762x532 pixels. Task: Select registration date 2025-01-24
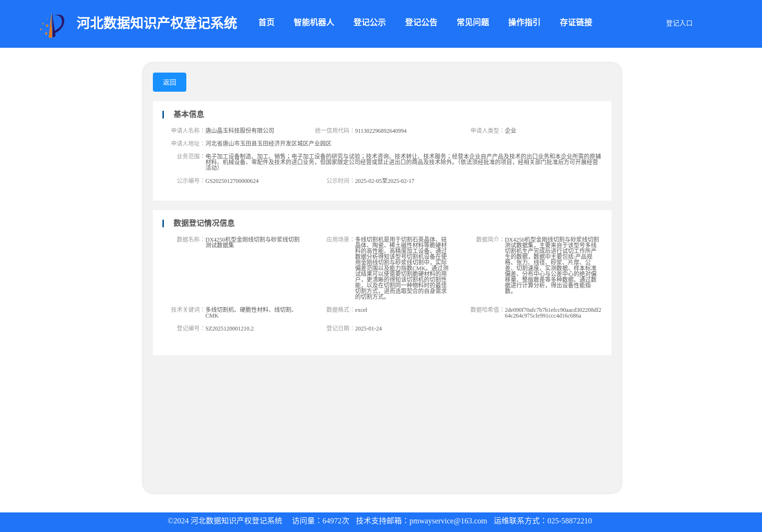[x=368, y=329]
